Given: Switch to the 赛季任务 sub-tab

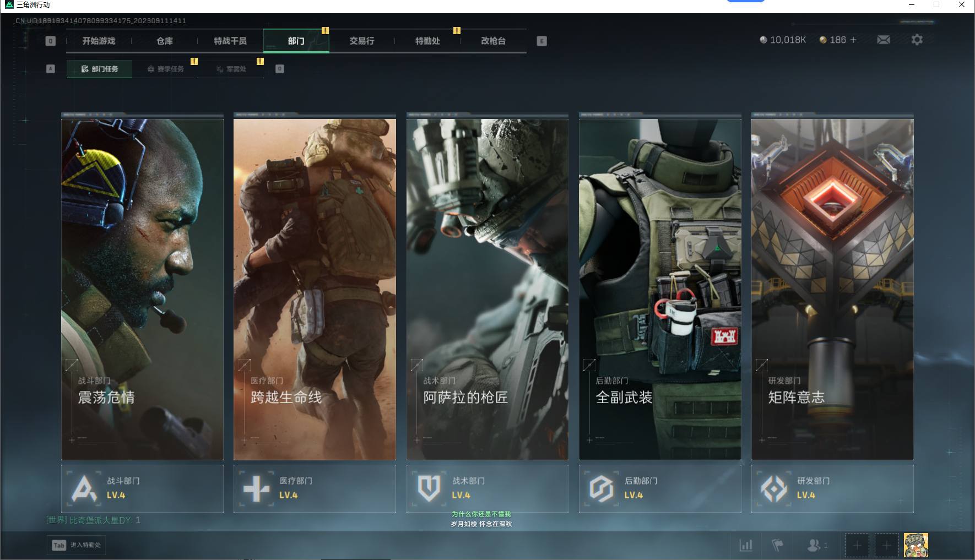Looking at the screenshot, I should coord(165,69).
